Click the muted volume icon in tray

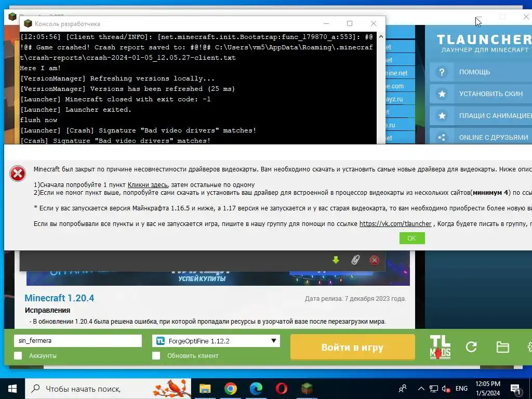coord(446,389)
